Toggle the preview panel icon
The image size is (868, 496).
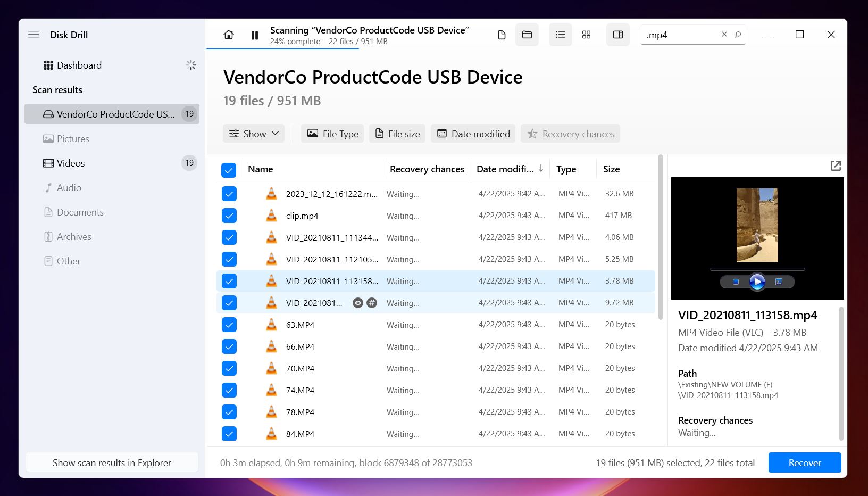618,35
